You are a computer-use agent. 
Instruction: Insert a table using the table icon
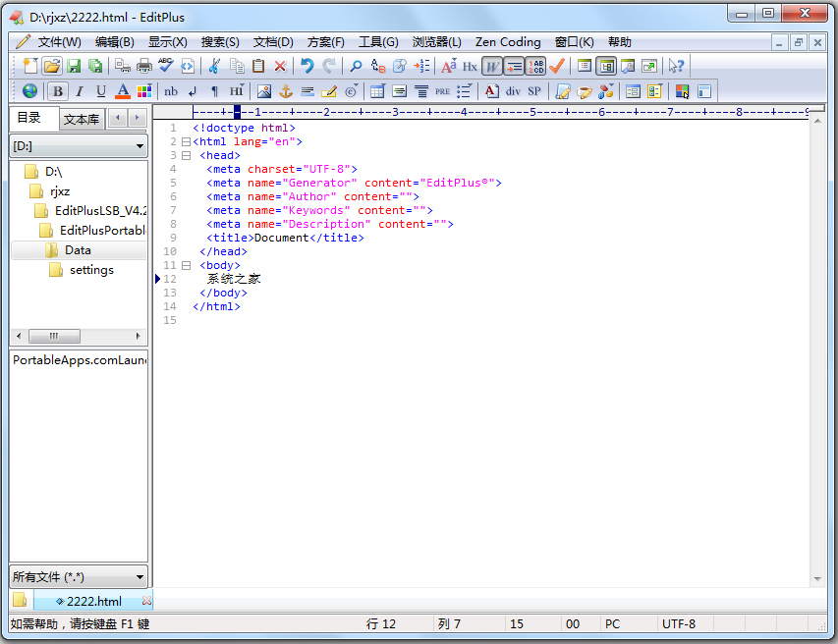376,90
